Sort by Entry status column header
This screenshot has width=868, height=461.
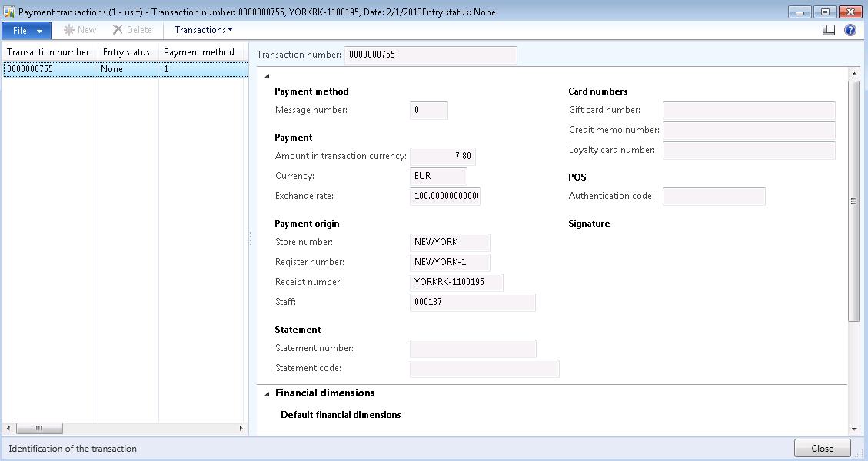click(x=126, y=52)
